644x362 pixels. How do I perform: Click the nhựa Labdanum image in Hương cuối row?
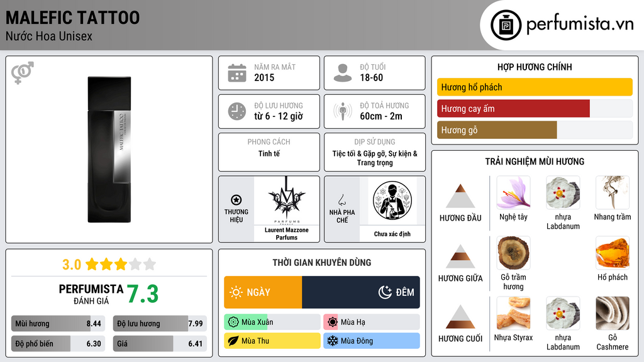563,313
